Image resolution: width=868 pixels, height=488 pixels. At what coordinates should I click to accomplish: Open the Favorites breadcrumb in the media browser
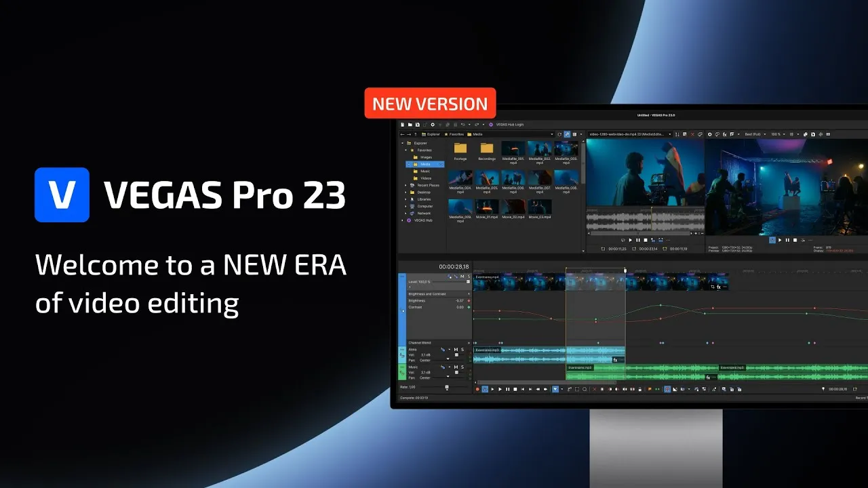click(454, 134)
